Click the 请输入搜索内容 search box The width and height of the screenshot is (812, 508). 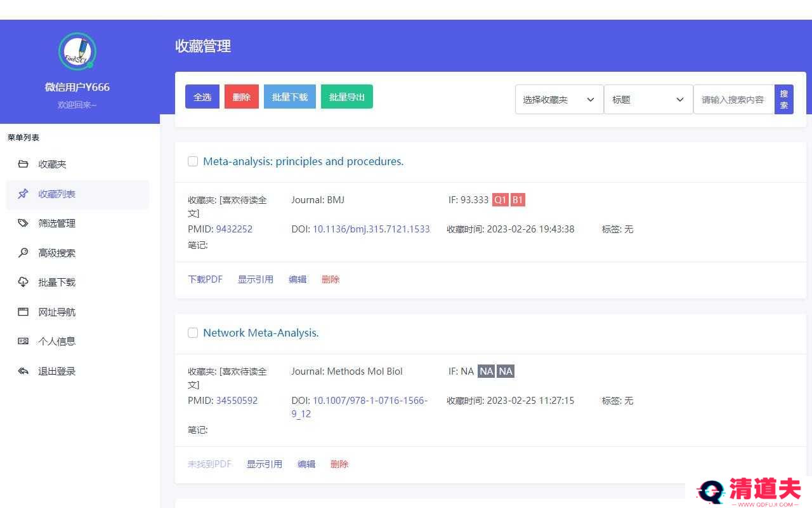pyautogui.click(x=733, y=100)
